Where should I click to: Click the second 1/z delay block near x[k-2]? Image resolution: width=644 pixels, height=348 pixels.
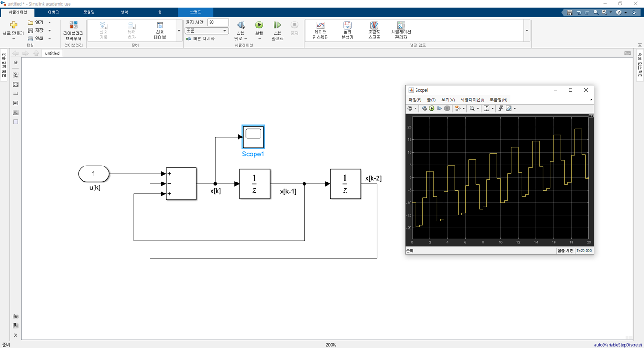coord(345,184)
